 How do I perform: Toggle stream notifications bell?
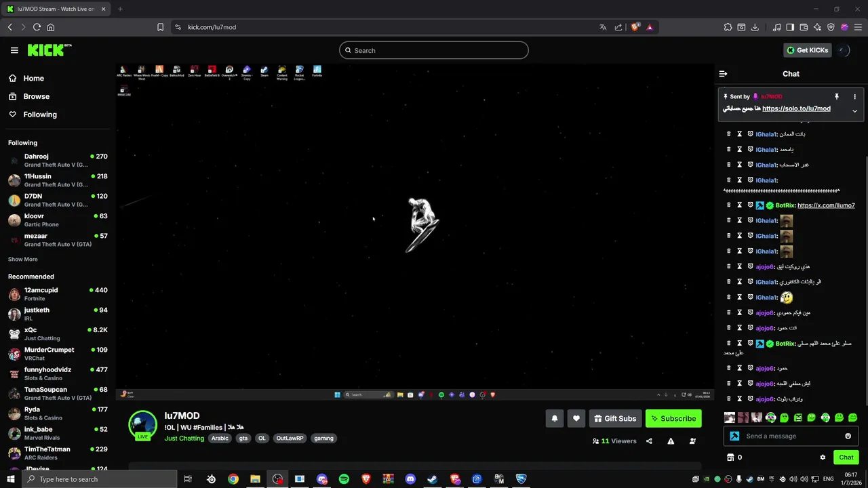pos(554,418)
